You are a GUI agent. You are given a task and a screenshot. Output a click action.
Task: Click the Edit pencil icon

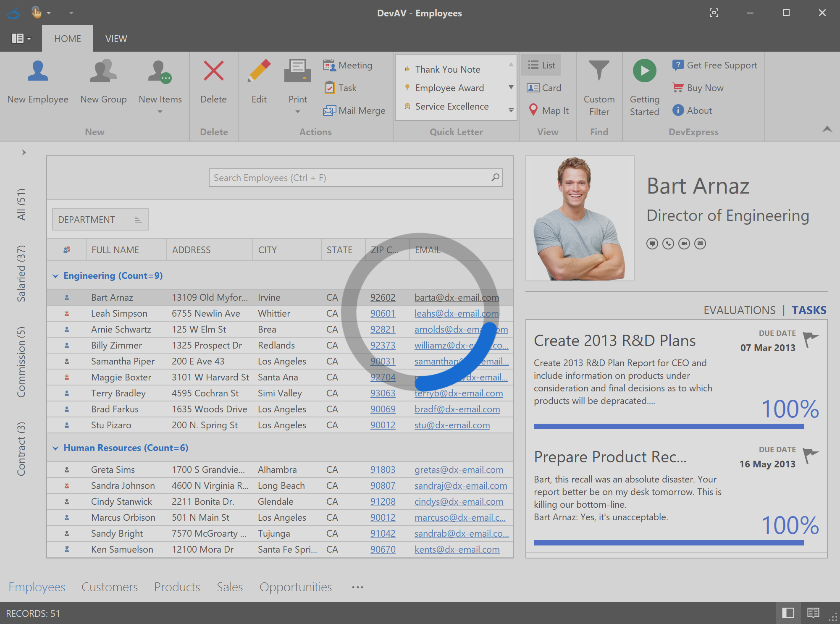(x=259, y=71)
